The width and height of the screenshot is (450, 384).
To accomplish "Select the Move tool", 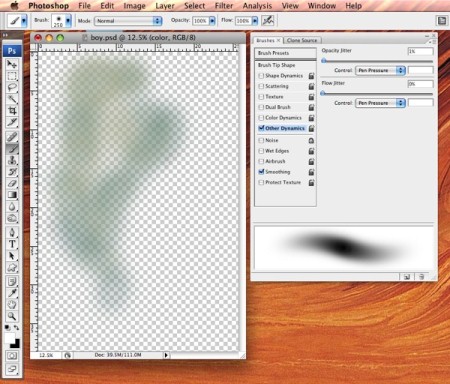I will [x=12, y=64].
